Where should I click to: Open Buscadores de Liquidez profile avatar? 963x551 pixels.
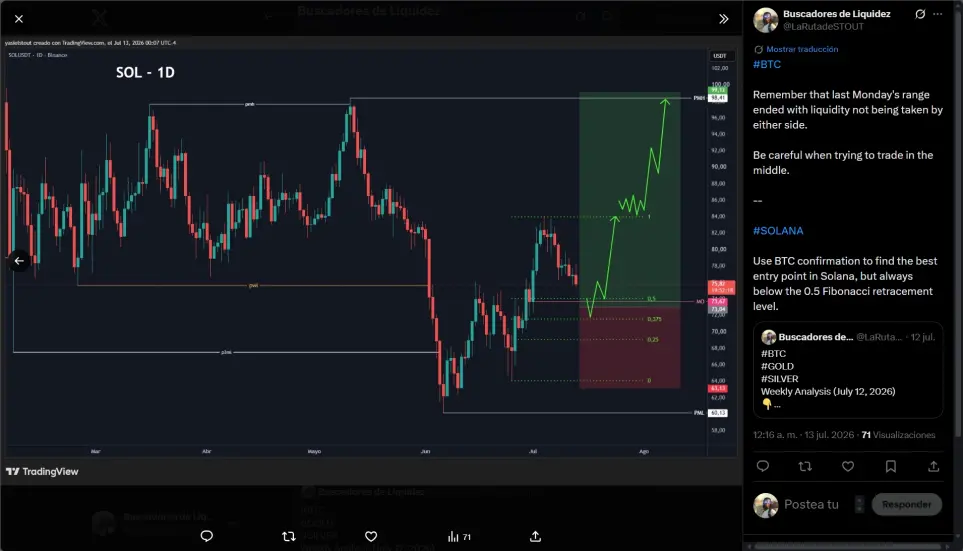[x=765, y=20]
